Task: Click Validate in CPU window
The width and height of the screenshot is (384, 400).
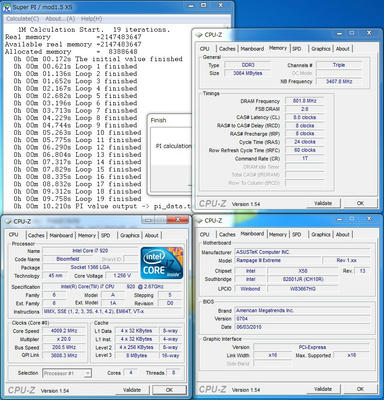Action: click(x=132, y=390)
